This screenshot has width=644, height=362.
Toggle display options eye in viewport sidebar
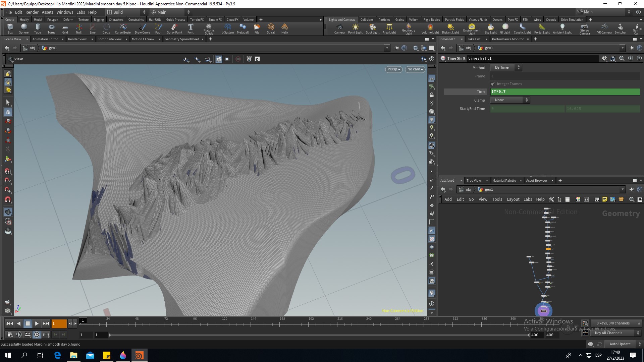[432, 79]
